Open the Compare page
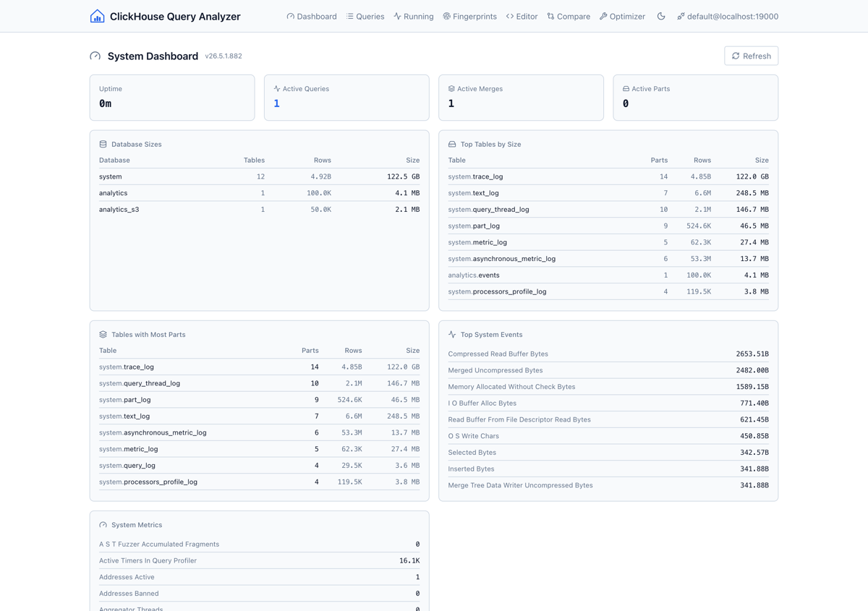Image resolution: width=868 pixels, height=611 pixels. pyautogui.click(x=569, y=16)
